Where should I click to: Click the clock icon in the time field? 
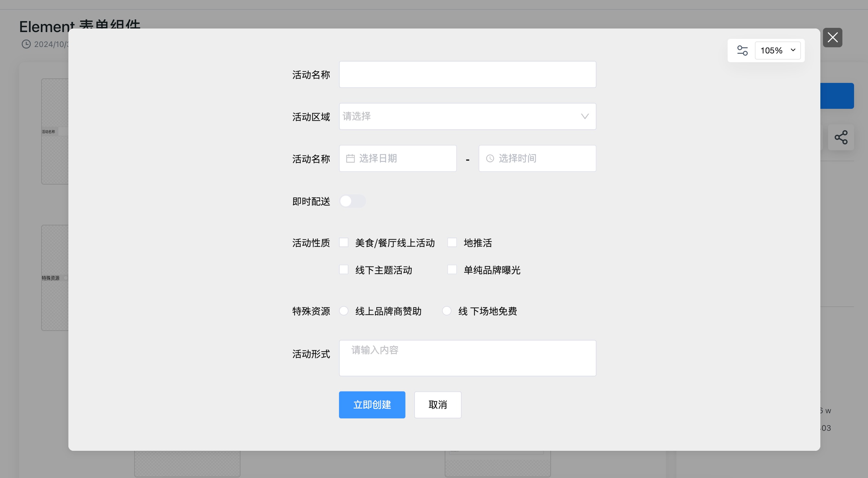coord(490,159)
